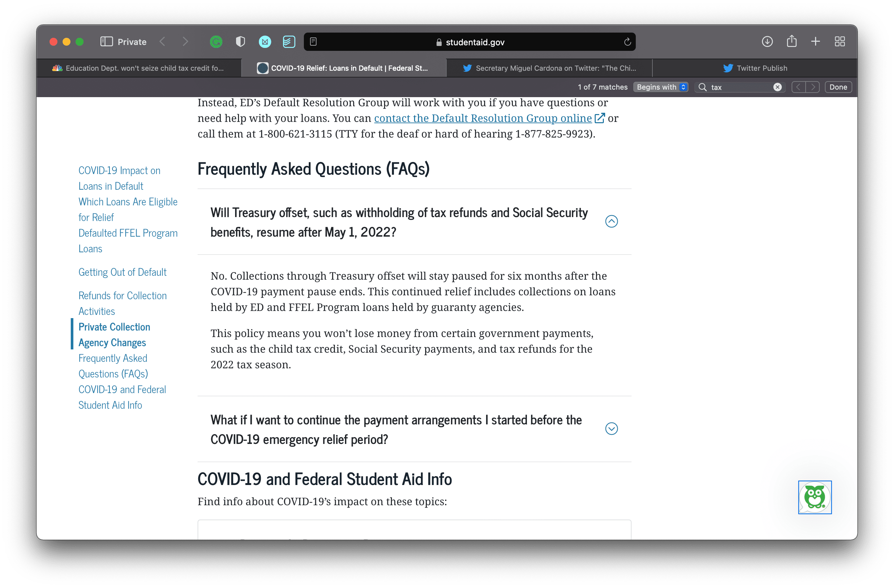The height and width of the screenshot is (588, 894).
Task: Click the Treasury offset FAQ question heading
Action: click(x=399, y=222)
